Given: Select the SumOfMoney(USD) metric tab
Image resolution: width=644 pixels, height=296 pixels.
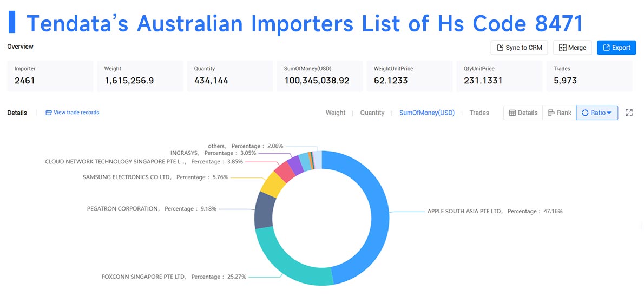Looking at the screenshot, I should click(427, 113).
